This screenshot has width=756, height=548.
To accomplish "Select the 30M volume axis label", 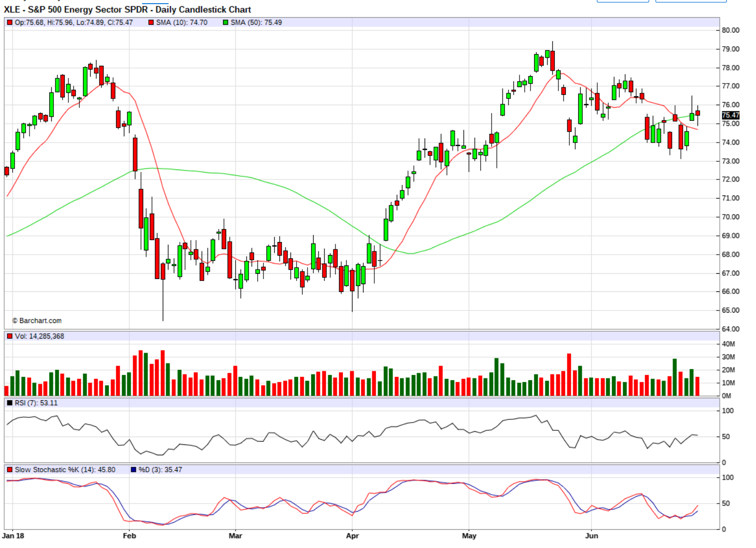I will click(729, 357).
